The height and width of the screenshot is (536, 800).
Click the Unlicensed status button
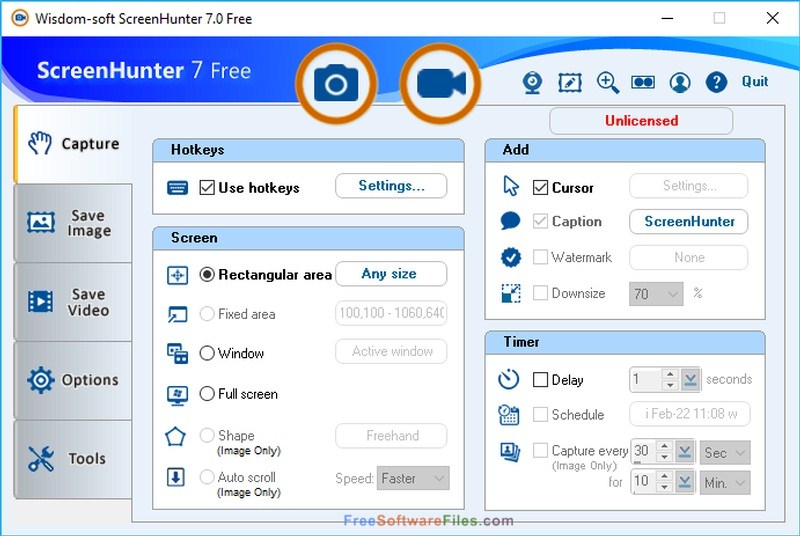(641, 121)
